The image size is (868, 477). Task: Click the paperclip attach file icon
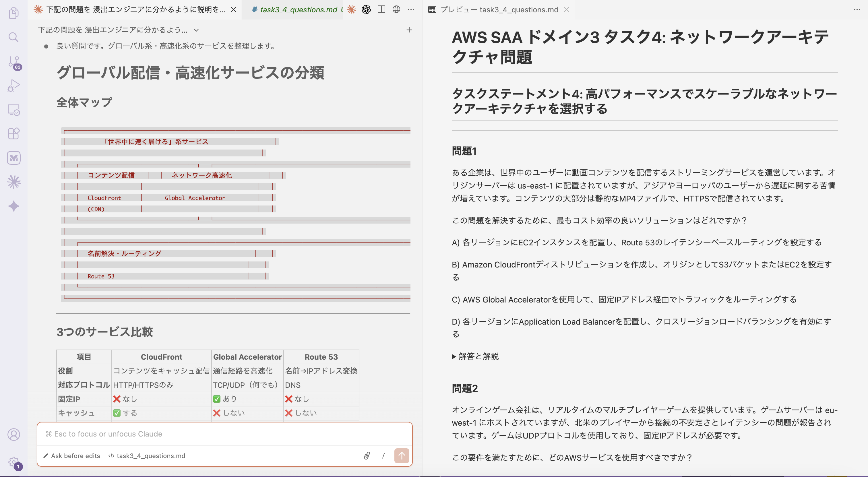point(367,456)
